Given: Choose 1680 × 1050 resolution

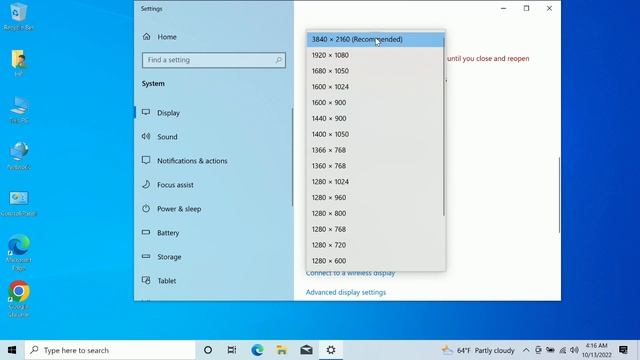Looking at the screenshot, I should pos(376,71).
